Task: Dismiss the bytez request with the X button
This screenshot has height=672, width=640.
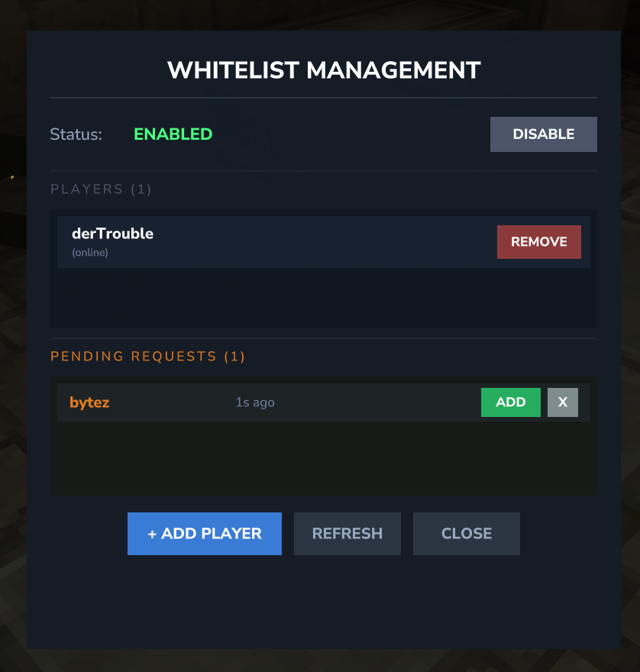Action: pyautogui.click(x=562, y=402)
